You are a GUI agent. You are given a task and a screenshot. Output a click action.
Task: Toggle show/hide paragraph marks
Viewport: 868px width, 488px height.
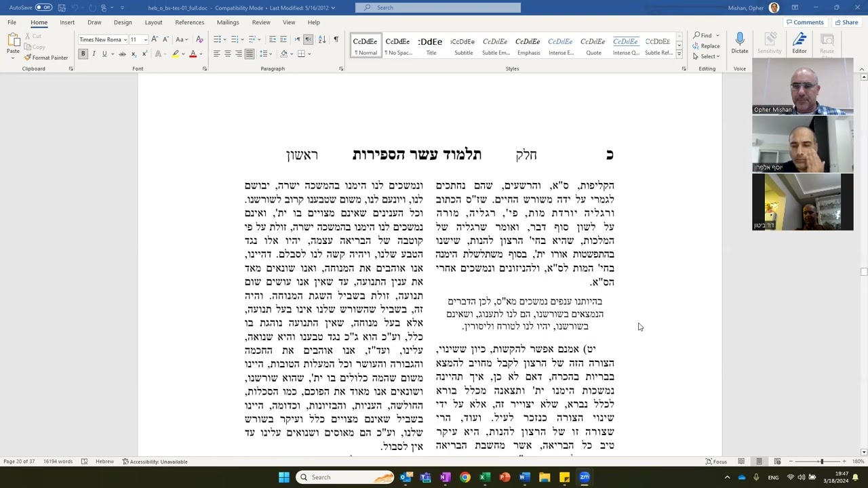coord(336,39)
